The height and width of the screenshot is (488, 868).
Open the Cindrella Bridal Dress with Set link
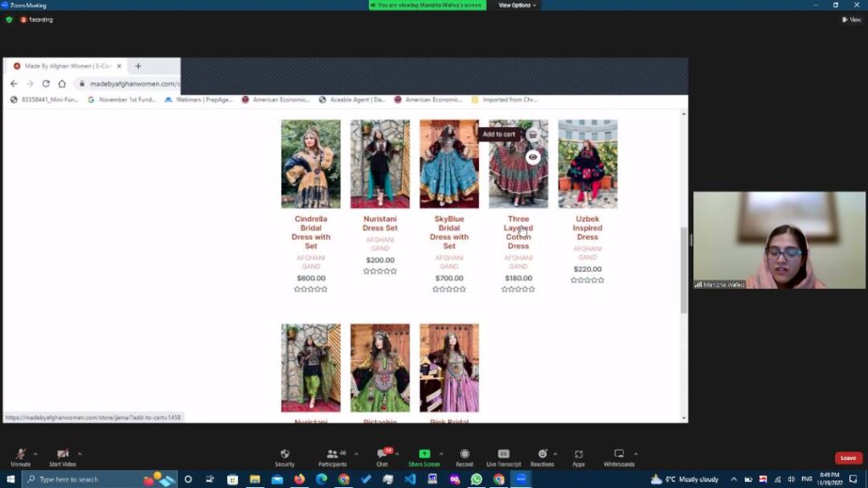coord(310,232)
